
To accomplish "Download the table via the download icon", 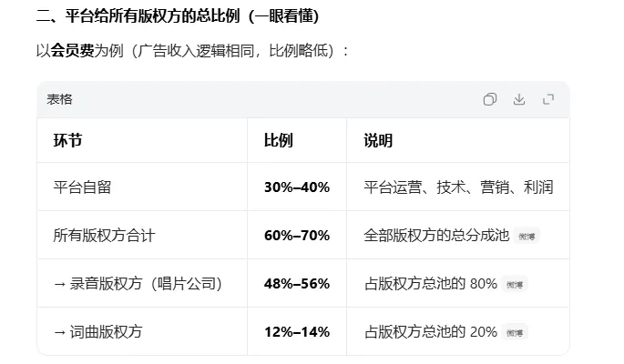I will pyautogui.click(x=519, y=99).
